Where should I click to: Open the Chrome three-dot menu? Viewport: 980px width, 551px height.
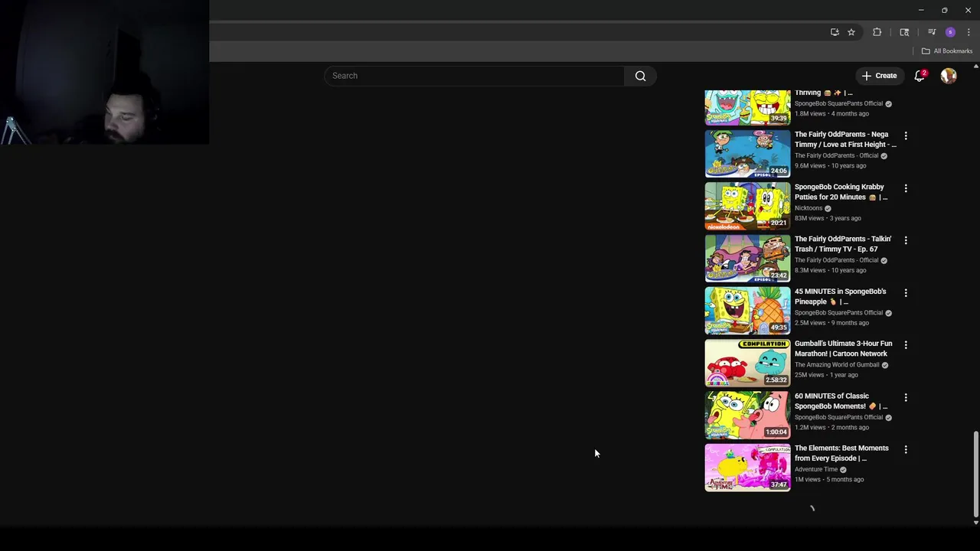click(x=969, y=32)
